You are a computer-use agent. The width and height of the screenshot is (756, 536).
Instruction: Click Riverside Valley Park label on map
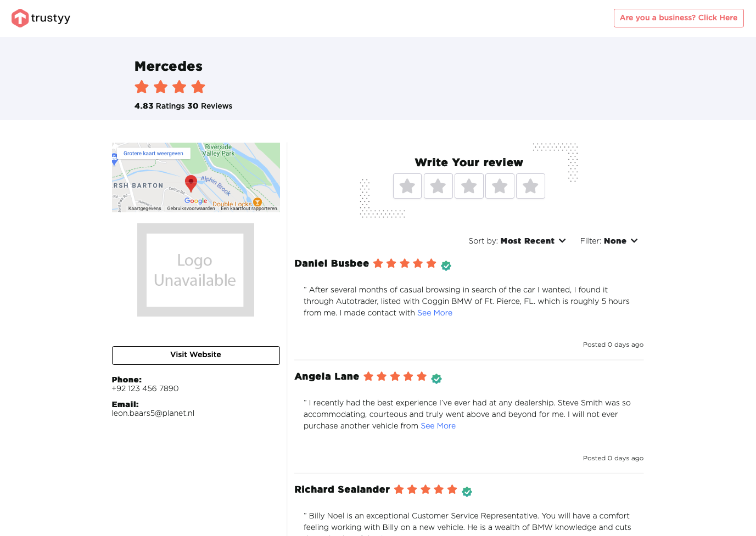pos(219,150)
